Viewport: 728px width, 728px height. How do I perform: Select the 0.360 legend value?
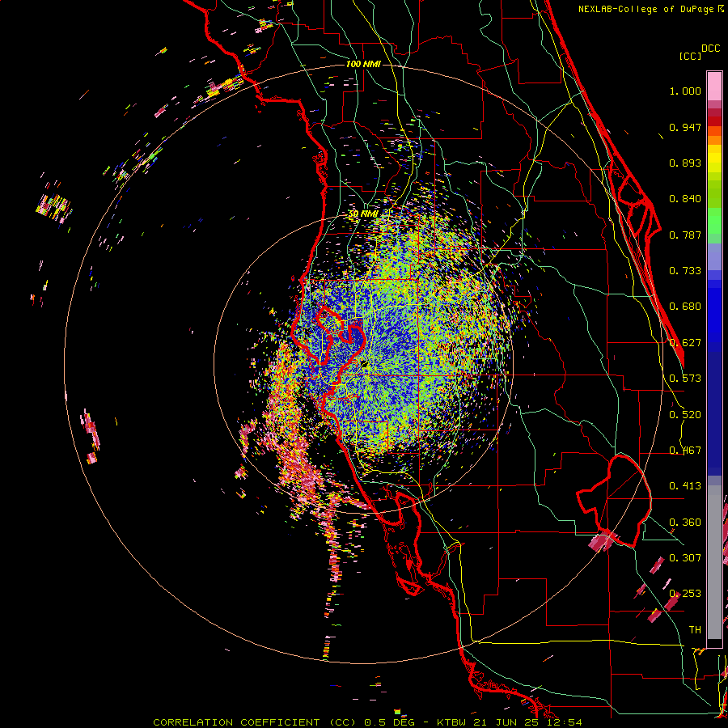[x=685, y=523]
